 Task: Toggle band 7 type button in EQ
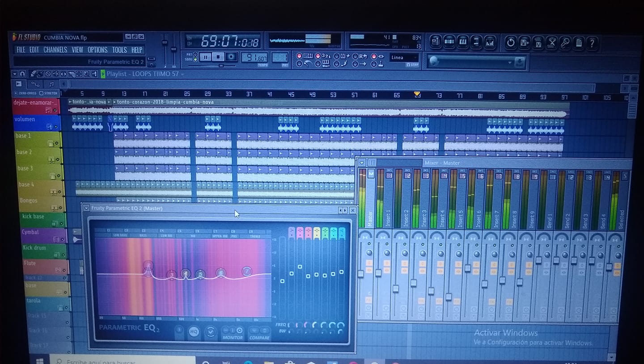(342, 232)
